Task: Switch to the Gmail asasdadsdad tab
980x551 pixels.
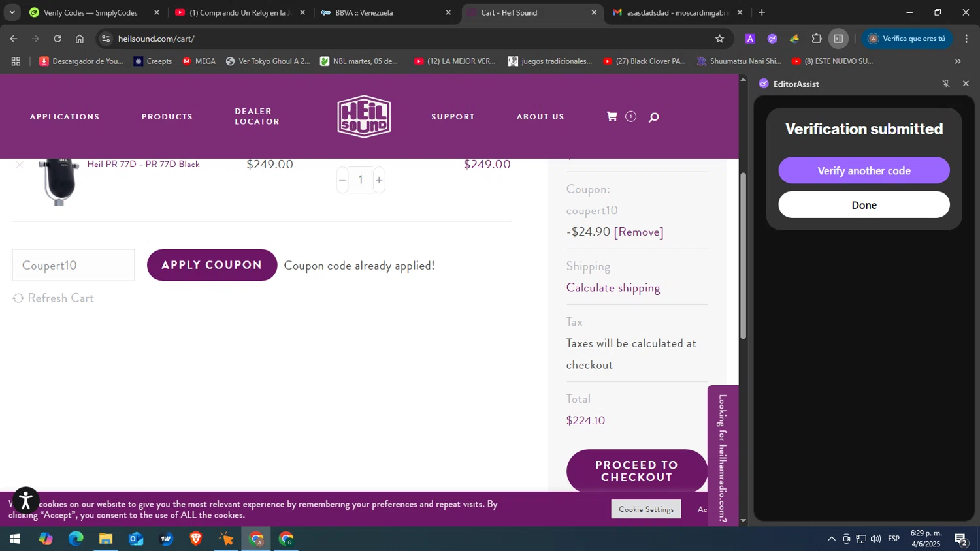Action: pos(677,12)
